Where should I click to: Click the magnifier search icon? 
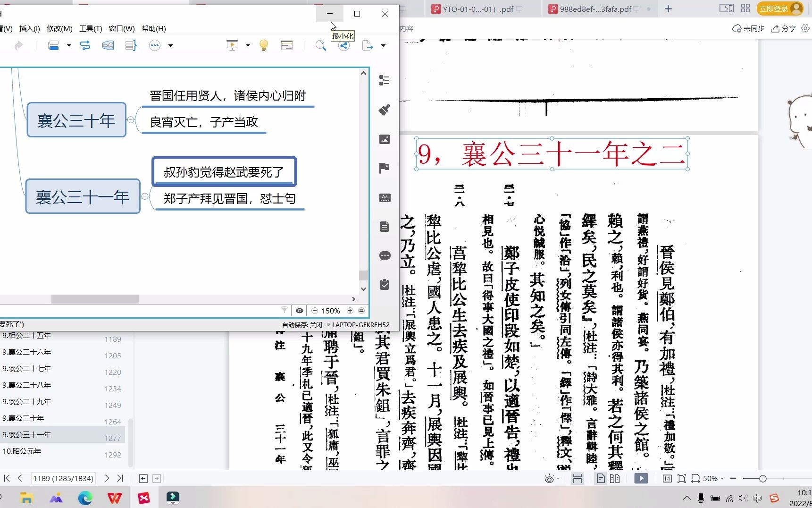click(320, 45)
